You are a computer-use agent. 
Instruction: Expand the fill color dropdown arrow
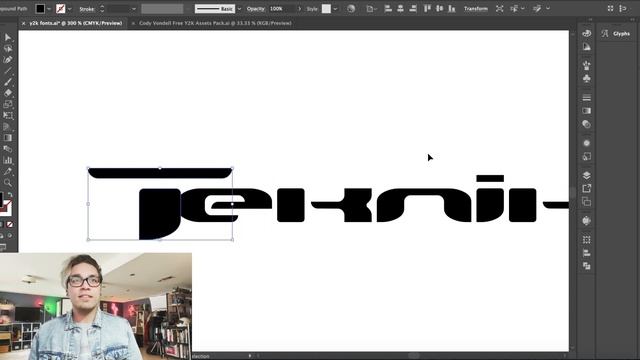click(x=49, y=9)
